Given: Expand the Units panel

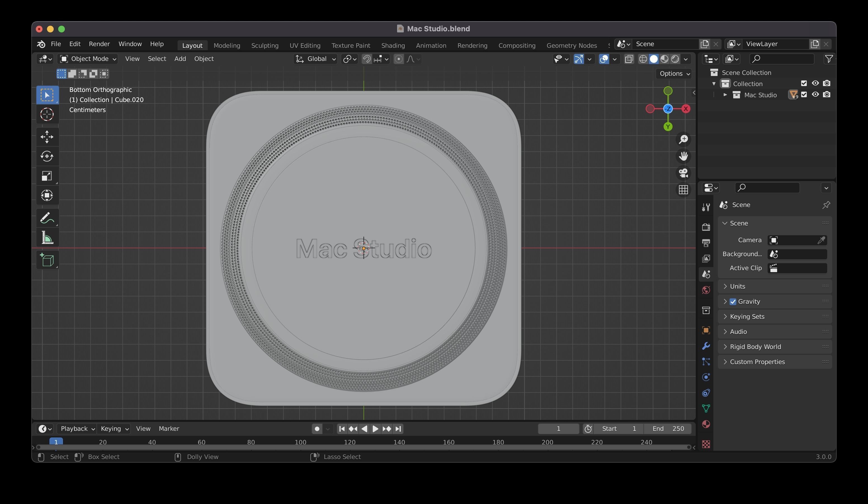Looking at the screenshot, I should click(x=775, y=286).
